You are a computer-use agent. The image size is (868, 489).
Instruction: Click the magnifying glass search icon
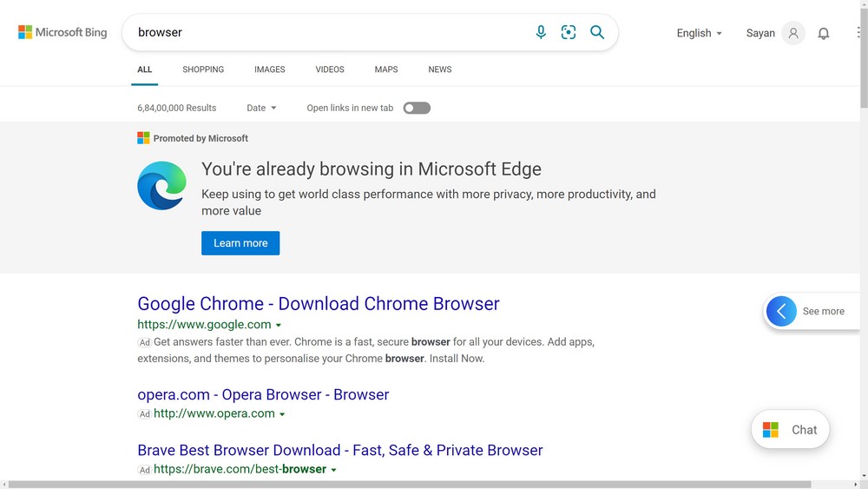point(597,32)
